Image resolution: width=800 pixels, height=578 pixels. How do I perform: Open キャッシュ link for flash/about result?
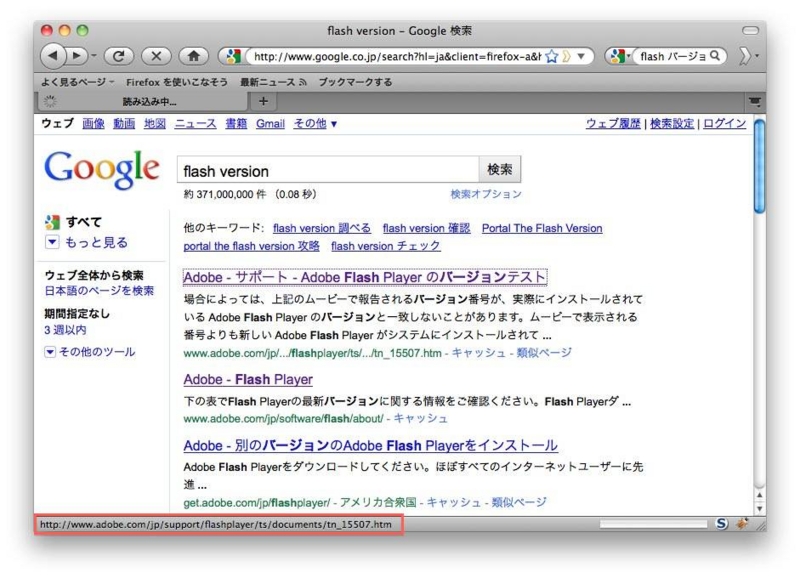(x=420, y=418)
